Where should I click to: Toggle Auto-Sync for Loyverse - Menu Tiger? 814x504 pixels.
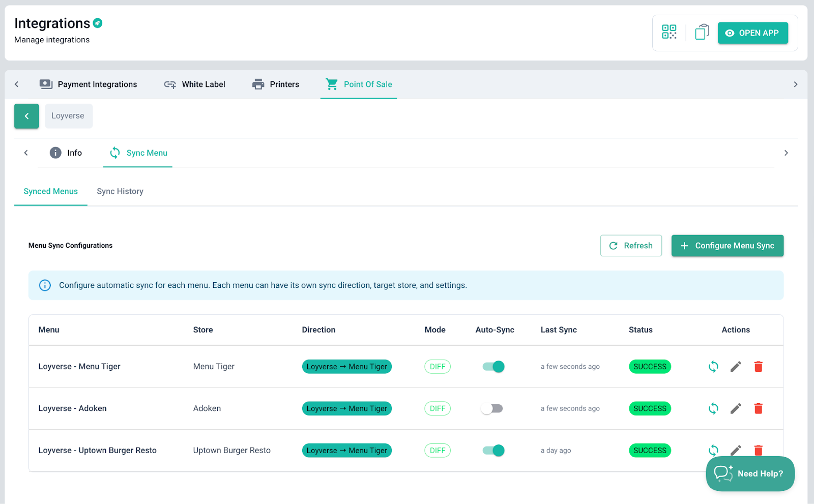[493, 367]
